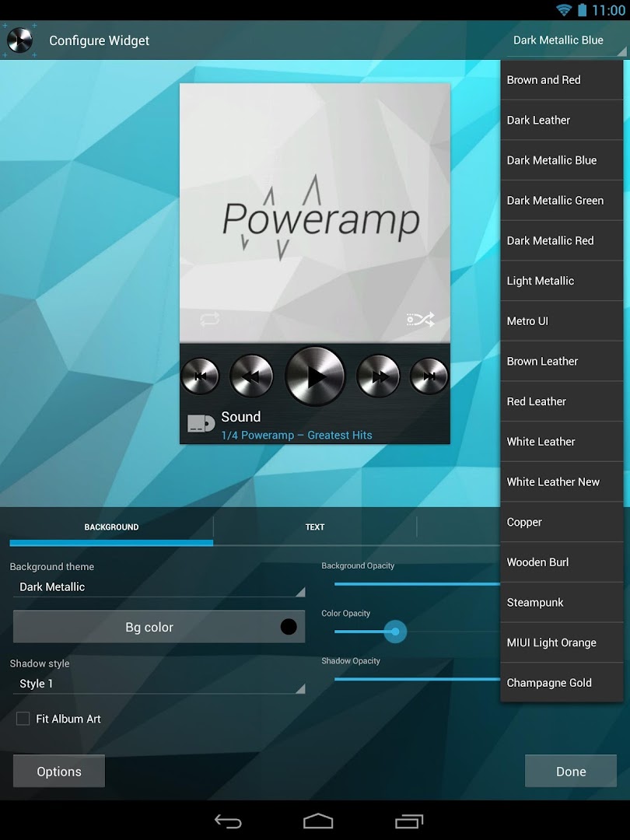Image resolution: width=630 pixels, height=840 pixels.
Task: Adjust the Color Opacity slider
Action: tap(395, 632)
